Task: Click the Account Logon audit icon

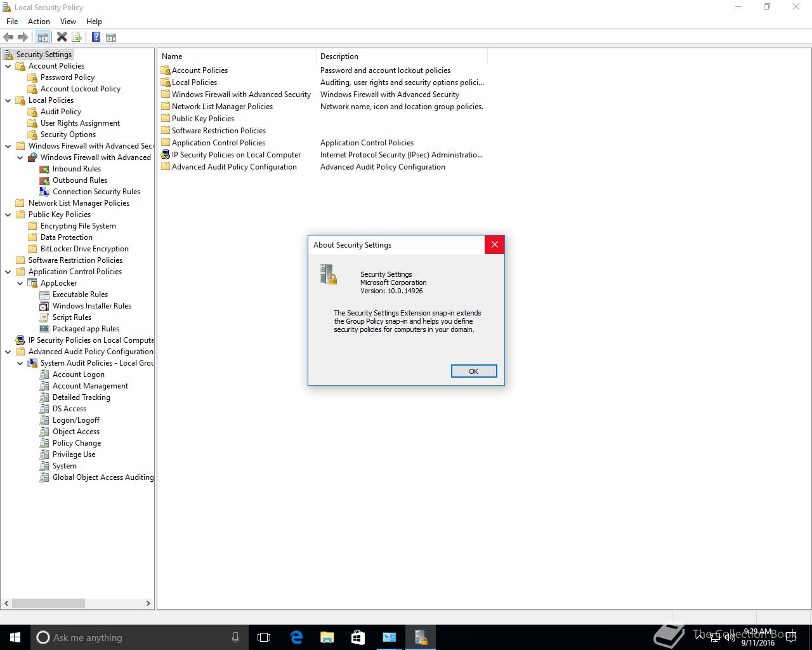Action: (44, 375)
